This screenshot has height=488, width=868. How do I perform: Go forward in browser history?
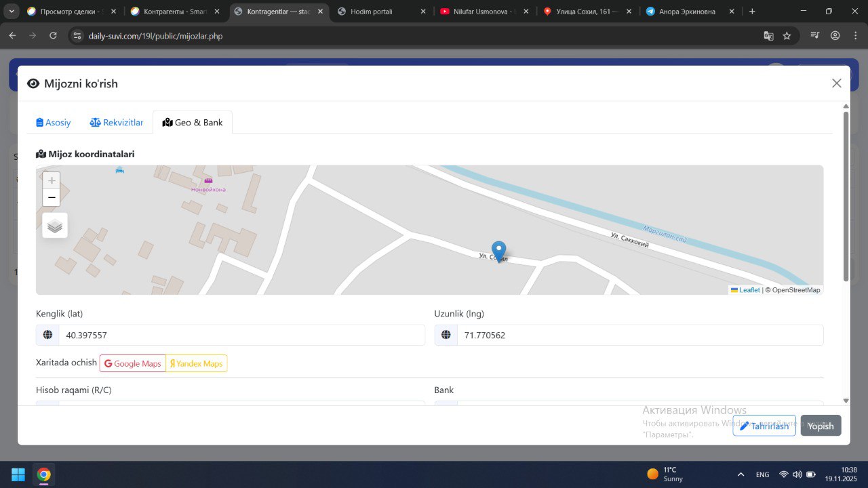[33, 36]
